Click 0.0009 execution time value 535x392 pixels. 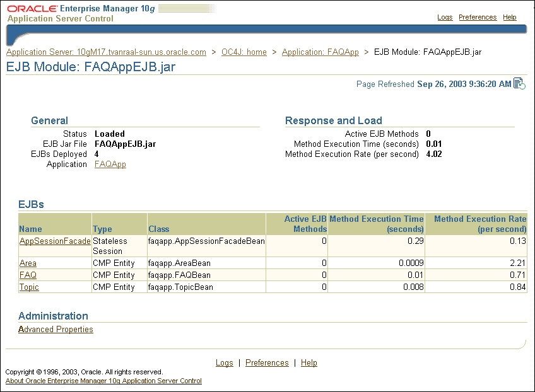point(411,263)
